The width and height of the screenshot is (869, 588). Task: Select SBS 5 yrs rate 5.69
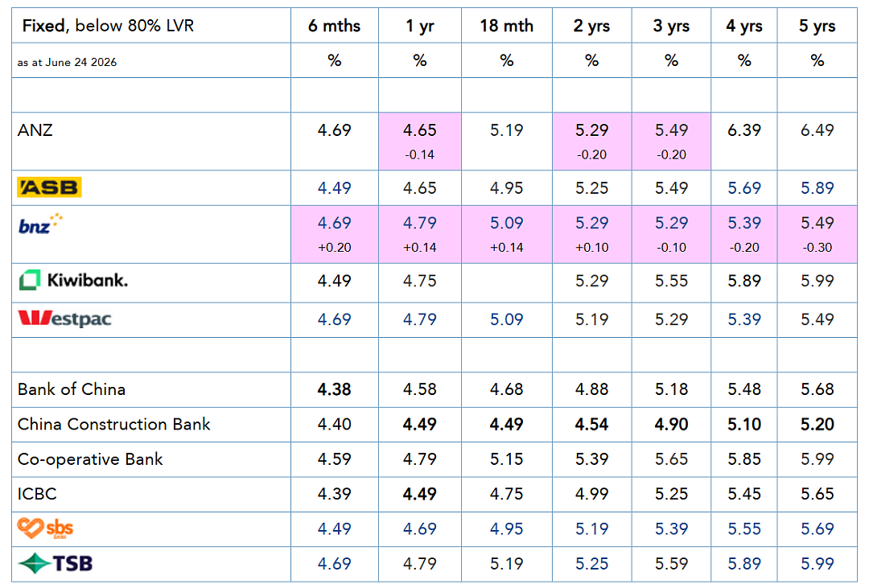click(817, 528)
